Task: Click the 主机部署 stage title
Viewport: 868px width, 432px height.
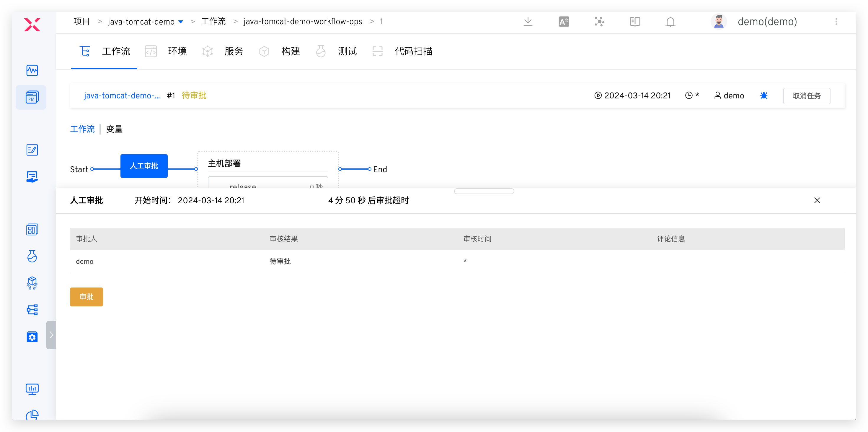Action: point(224,164)
